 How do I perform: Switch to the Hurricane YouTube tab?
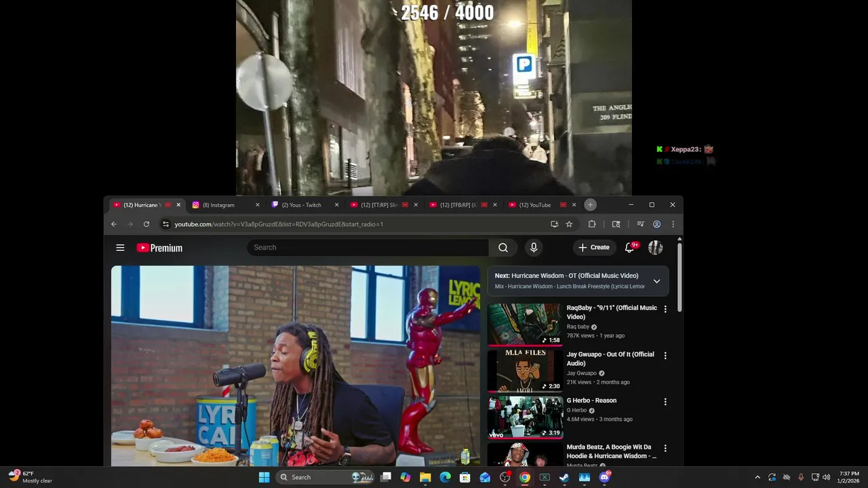142,205
